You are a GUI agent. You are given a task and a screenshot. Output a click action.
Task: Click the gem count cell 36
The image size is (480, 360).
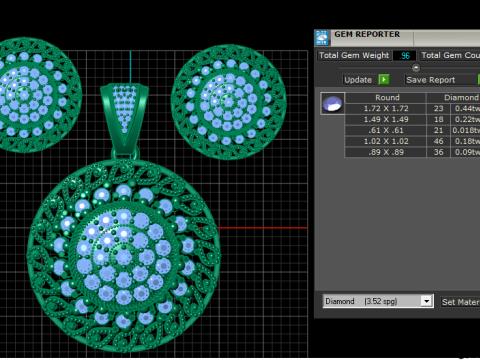coord(438,152)
